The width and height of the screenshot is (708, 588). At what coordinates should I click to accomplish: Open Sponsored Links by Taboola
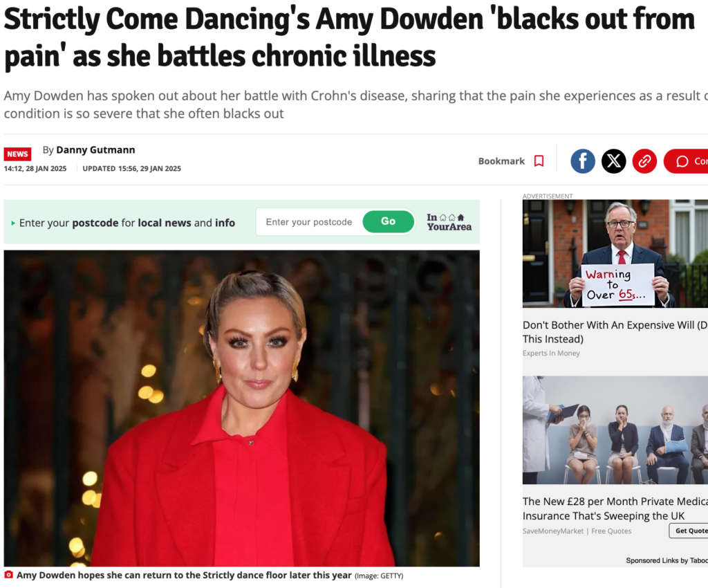point(667,560)
